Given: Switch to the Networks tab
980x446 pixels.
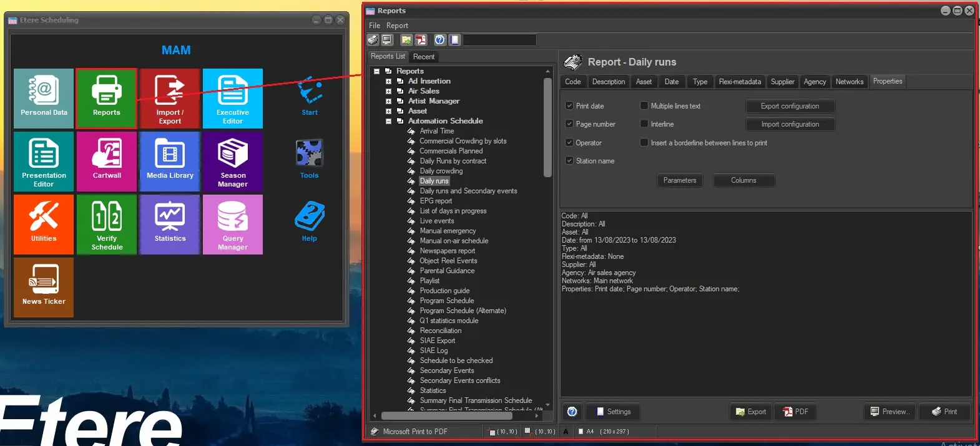Looking at the screenshot, I should point(849,82).
